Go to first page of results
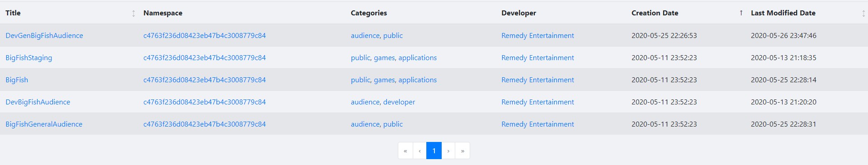The height and width of the screenshot is (165, 868). coord(406,151)
